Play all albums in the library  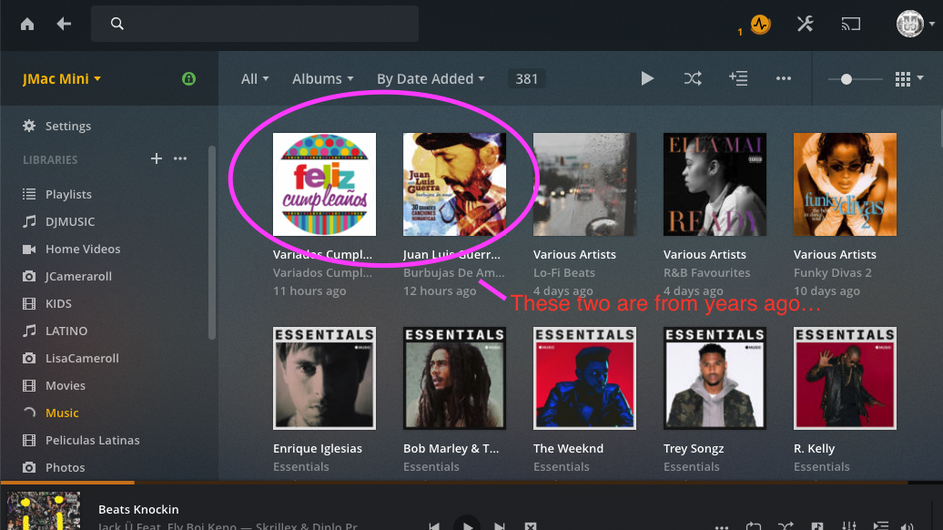[x=647, y=79]
